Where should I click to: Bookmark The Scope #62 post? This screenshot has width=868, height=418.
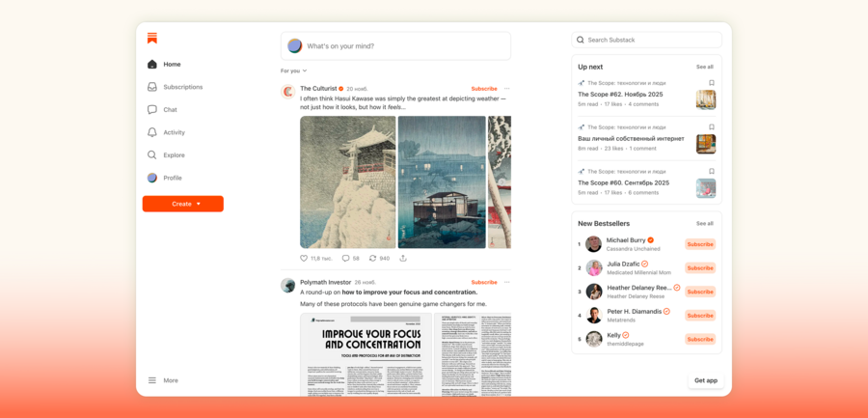click(712, 83)
